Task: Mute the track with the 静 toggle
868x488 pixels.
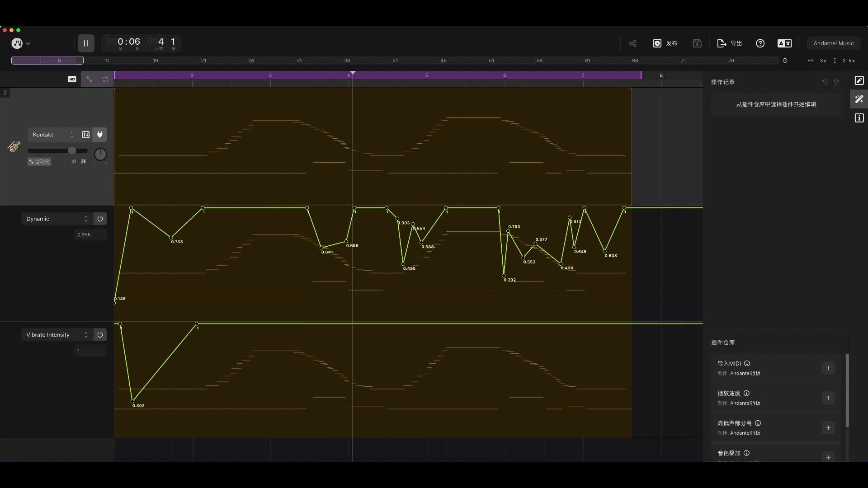Action: pyautogui.click(x=83, y=161)
